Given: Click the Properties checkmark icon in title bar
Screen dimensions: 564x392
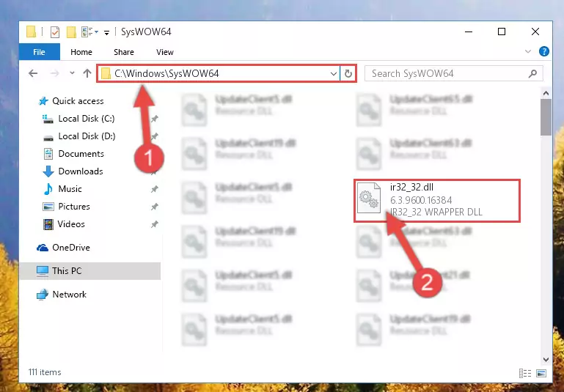Looking at the screenshot, I should pos(55,32).
